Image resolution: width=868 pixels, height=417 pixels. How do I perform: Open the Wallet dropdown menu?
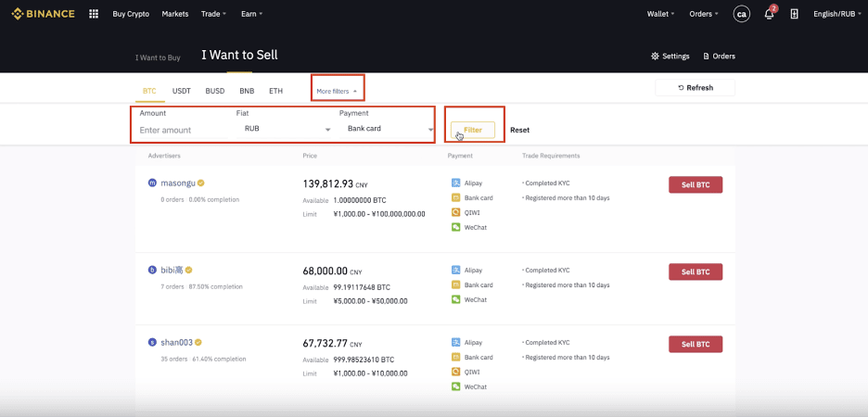pos(660,14)
